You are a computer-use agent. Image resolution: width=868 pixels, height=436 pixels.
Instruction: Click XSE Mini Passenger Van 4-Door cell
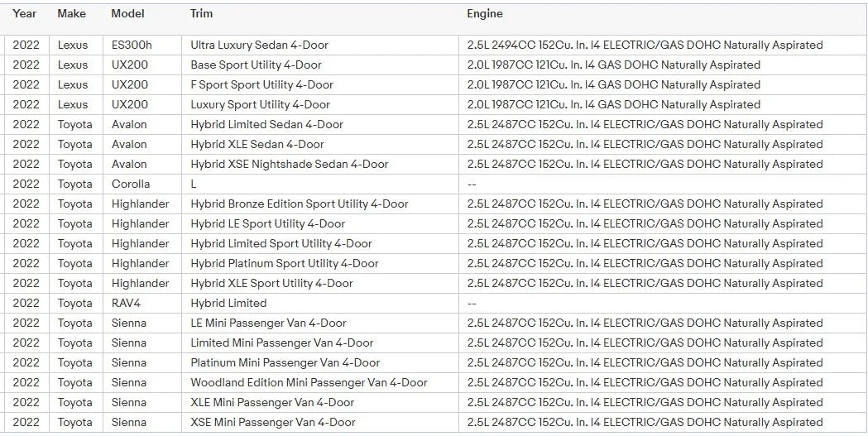[x=272, y=422]
